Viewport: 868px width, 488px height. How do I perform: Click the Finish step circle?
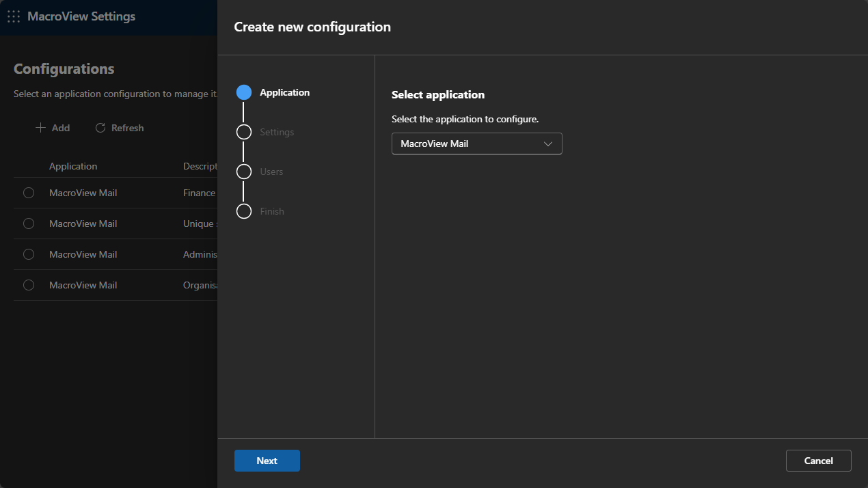[244, 211]
